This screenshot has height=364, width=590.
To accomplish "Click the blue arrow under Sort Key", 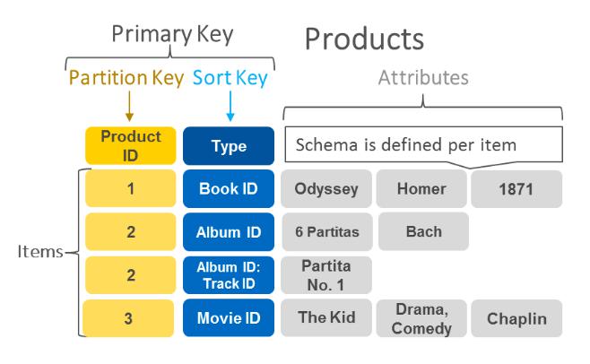I will (230, 107).
